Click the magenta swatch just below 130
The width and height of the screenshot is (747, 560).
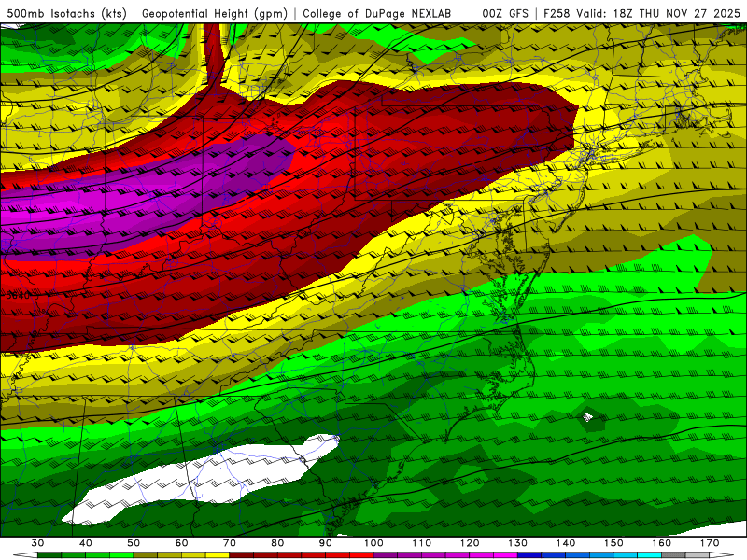[x=506, y=555]
